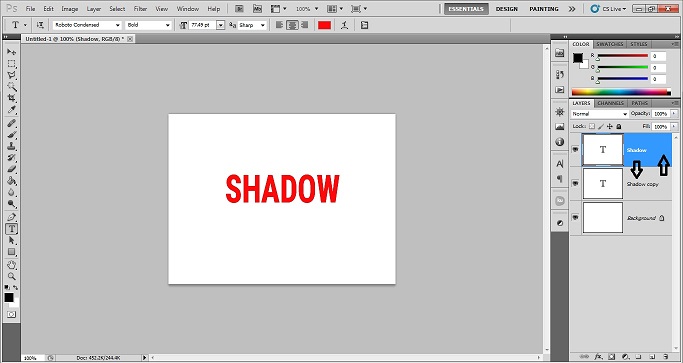Align text left
The image size is (683, 363).
[x=279, y=25]
